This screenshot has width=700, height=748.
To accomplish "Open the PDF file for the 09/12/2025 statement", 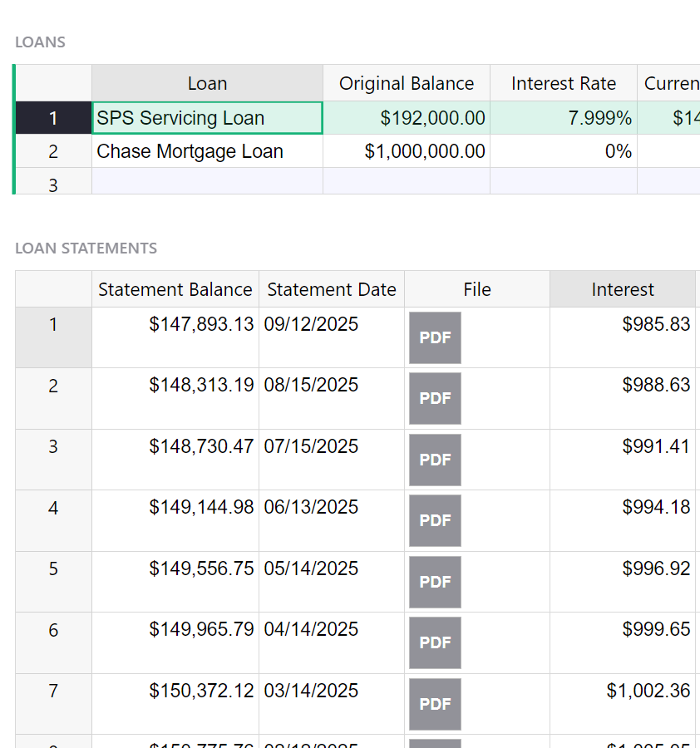I will pos(435,337).
